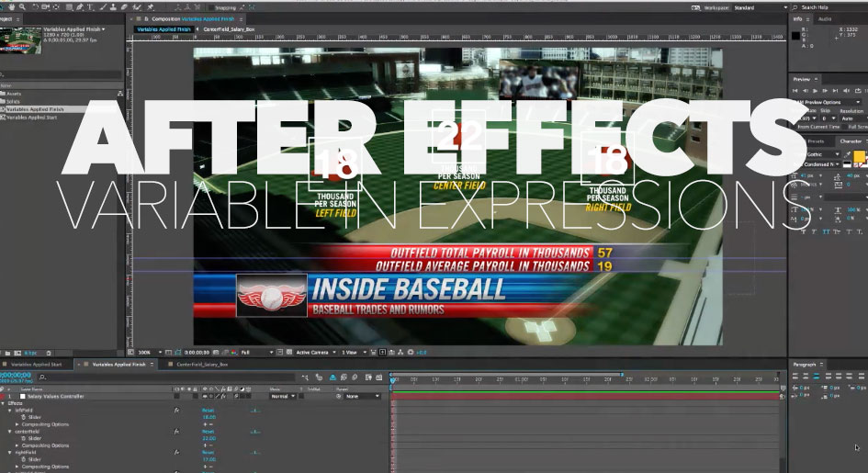Toggle the Full Screen checkbox
Image resolution: width=868 pixels, height=473 pixels.
coord(846,127)
